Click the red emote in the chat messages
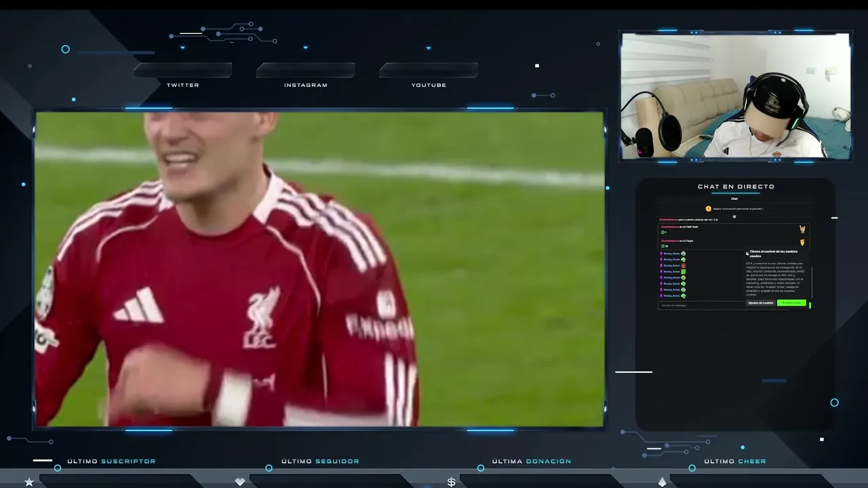Viewport: 868px width, 488px height. [x=683, y=266]
